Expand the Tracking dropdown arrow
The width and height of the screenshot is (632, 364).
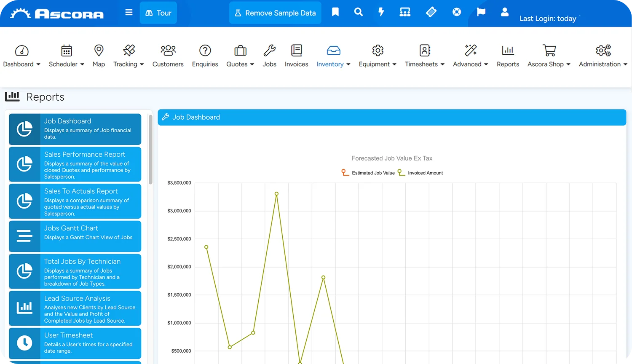pyautogui.click(x=142, y=64)
